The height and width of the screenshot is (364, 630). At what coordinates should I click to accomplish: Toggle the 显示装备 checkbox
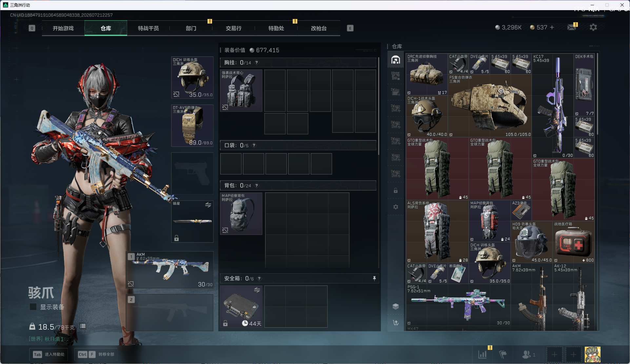pyautogui.click(x=33, y=307)
